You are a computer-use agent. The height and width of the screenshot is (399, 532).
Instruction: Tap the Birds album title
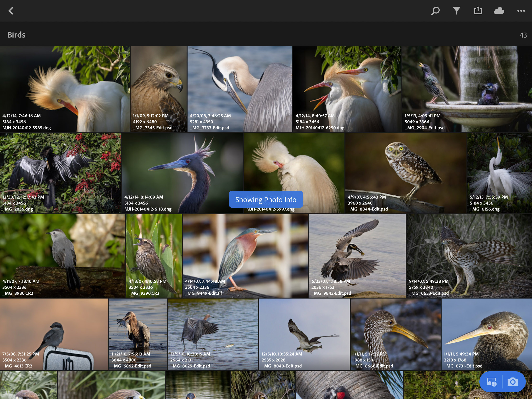click(x=16, y=35)
